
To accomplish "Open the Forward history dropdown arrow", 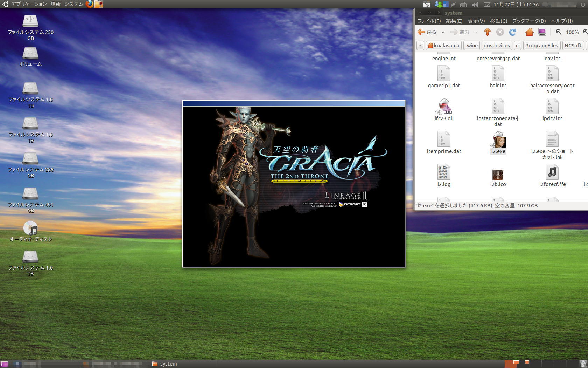I will (x=476, y=32).
